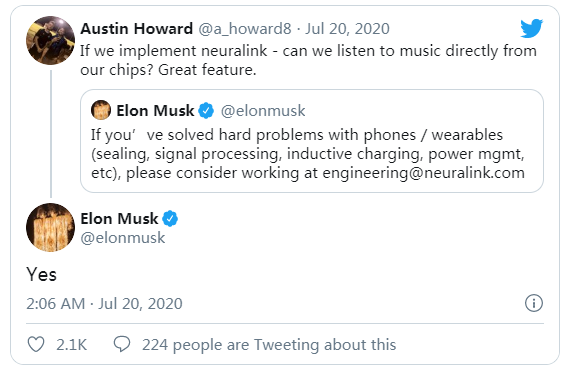Open replies via speech bubble icon
The height and width of the screenshot is (376, 573).
point(122,344)
